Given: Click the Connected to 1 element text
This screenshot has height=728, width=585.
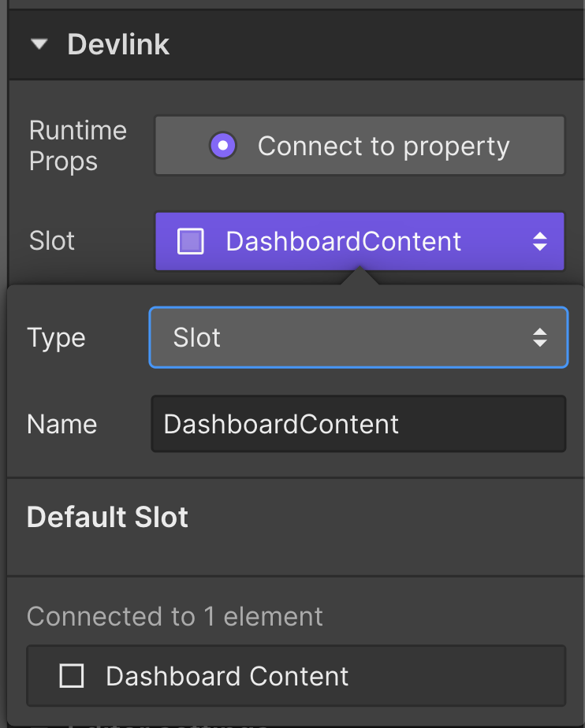Looking at the screenshot, I should click(175, 617).
